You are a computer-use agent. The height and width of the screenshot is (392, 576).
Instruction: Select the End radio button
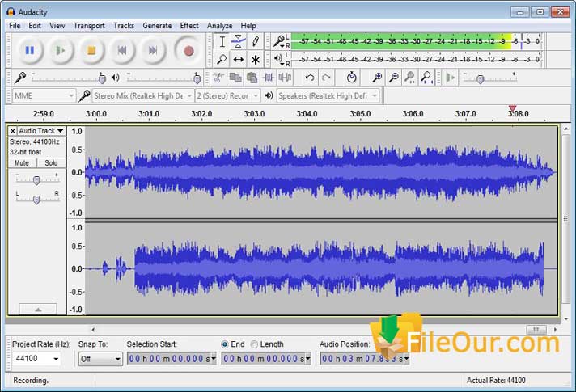(225, 344)
